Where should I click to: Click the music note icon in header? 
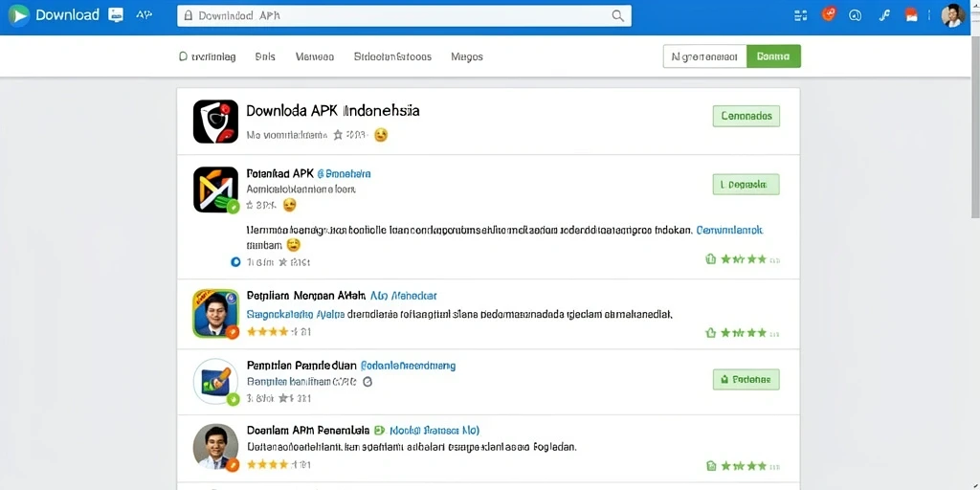coord(884,15)
